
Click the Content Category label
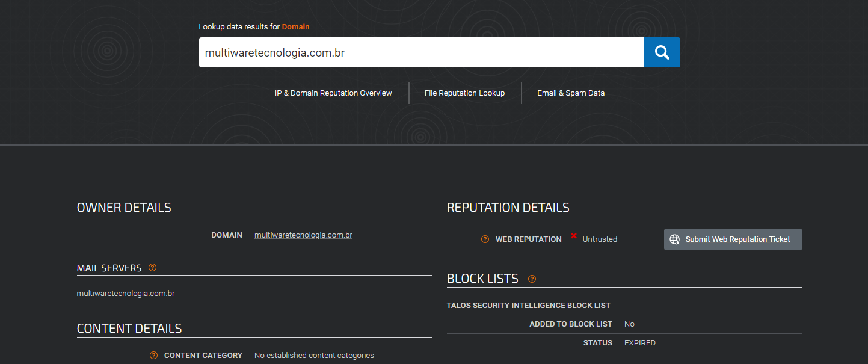pyautogui.click(x=203, y=356)
